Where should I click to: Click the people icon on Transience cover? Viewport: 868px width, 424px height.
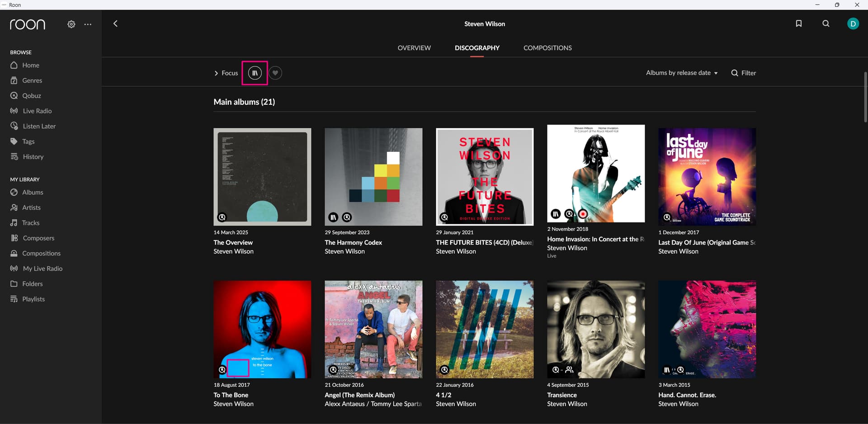[x=569, y=370]
